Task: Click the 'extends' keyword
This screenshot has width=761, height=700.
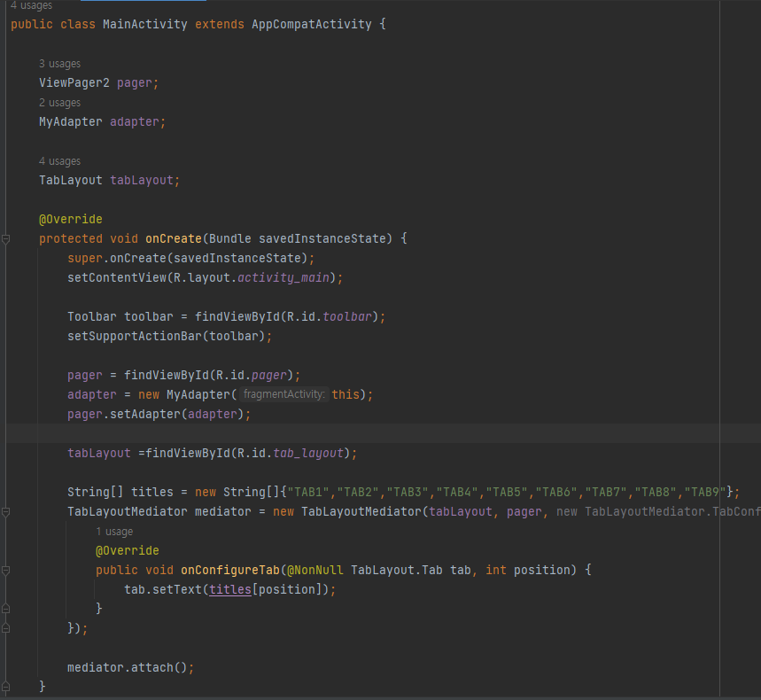Action: [220, 24]
